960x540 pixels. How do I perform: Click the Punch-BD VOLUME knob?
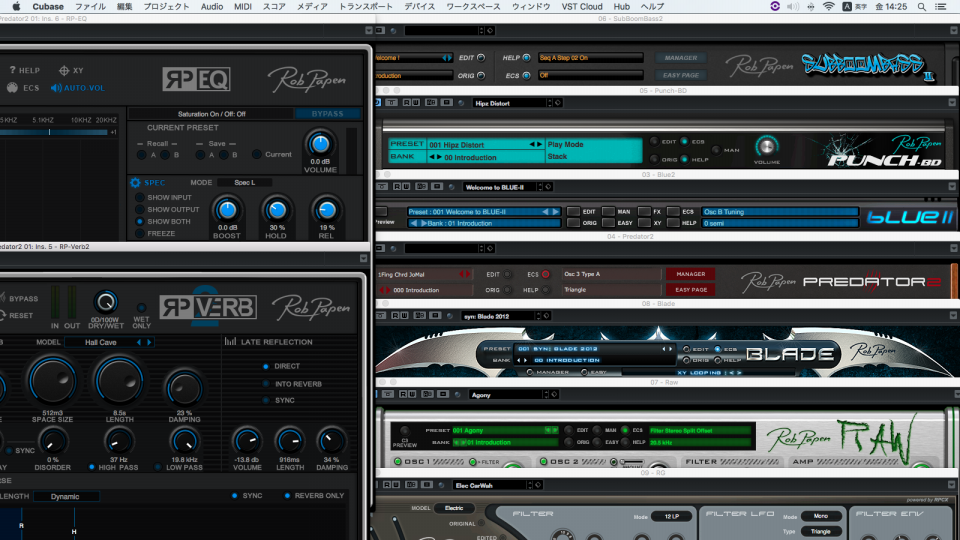coord(766,146)
